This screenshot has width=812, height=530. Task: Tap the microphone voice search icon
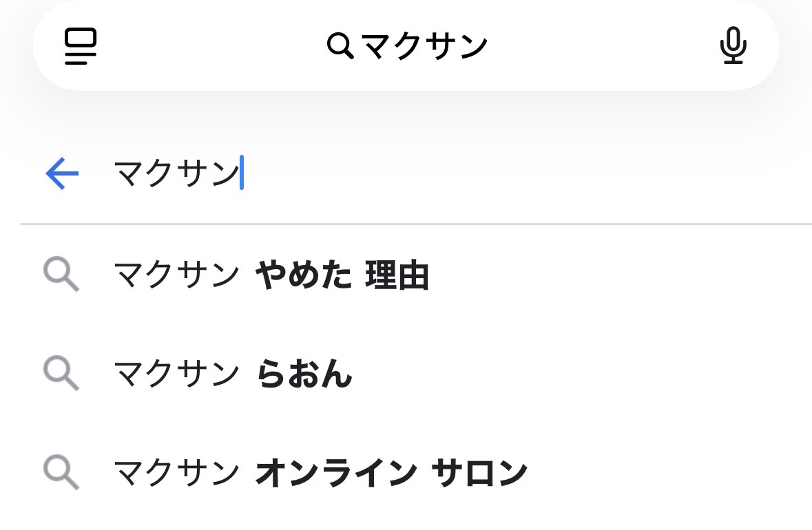coord(733,46)
